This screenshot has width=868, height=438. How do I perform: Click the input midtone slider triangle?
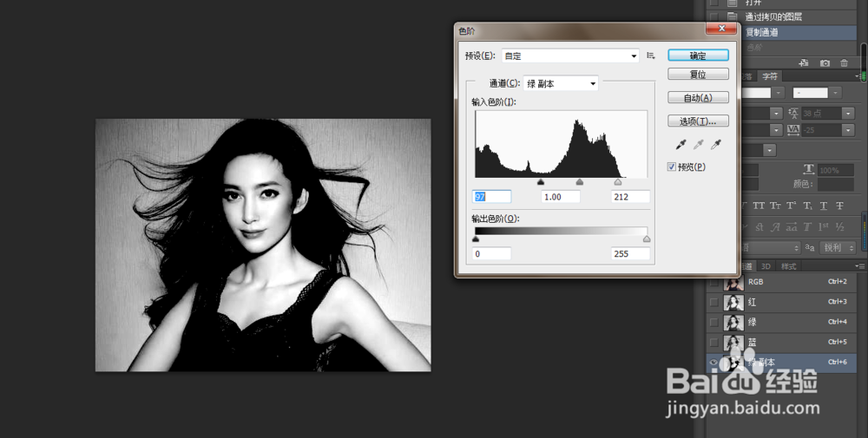click(x=580, y=182)
